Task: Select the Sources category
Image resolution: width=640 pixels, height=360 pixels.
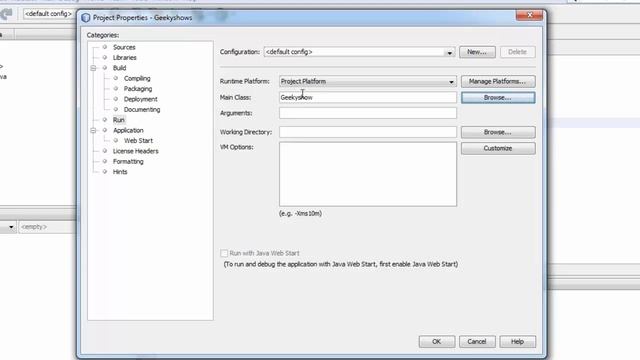Action: coord(124,47)
